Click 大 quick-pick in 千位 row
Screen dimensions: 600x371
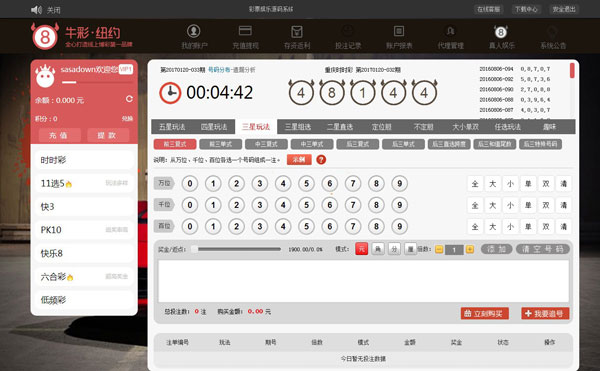point(493,205)
